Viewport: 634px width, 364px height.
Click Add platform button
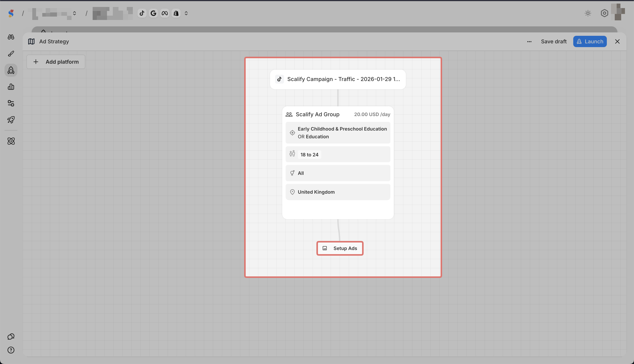[56, 62]
